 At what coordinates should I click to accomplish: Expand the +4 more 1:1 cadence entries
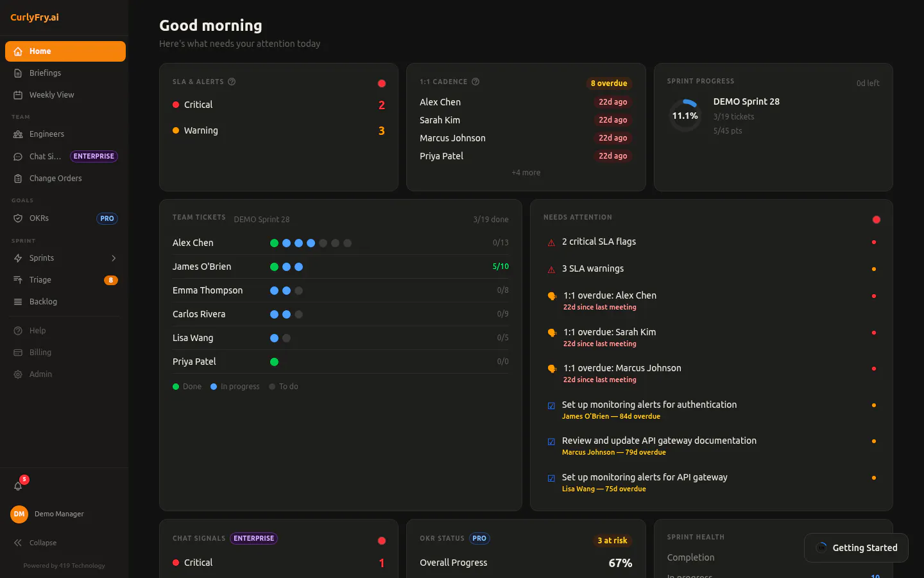pos(526,173)
